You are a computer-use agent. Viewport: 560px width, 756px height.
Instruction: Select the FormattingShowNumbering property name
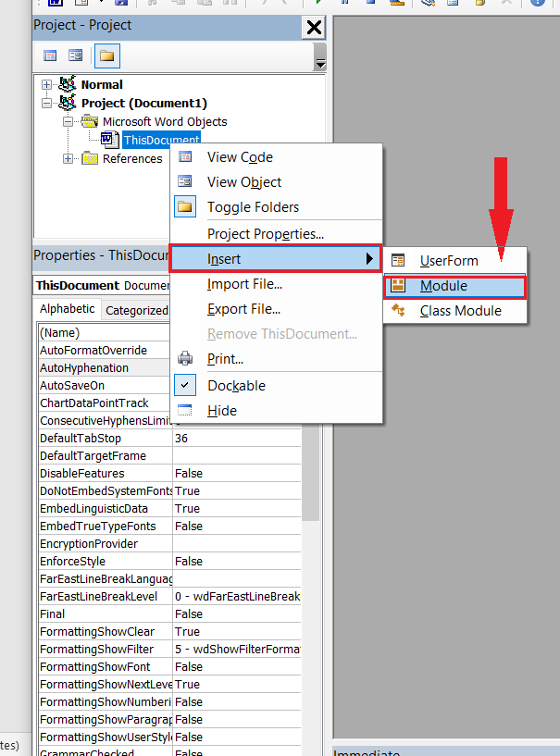click(x=106, y=702)
